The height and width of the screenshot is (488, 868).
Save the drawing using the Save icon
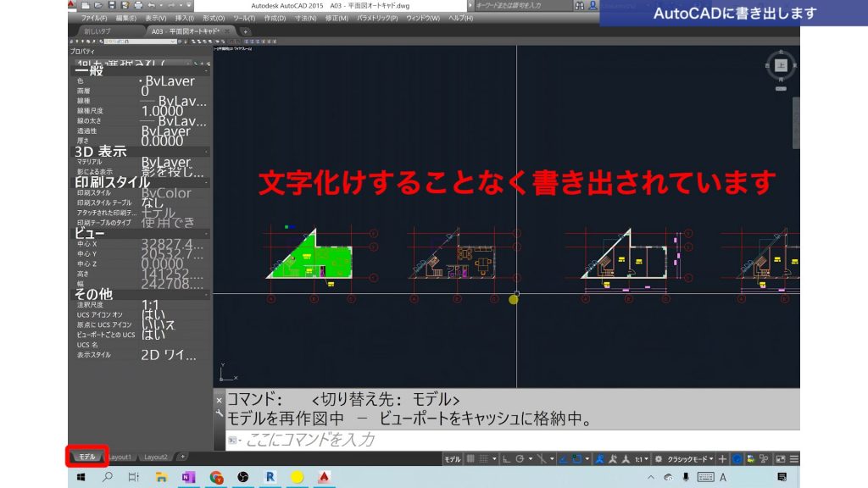112,4
